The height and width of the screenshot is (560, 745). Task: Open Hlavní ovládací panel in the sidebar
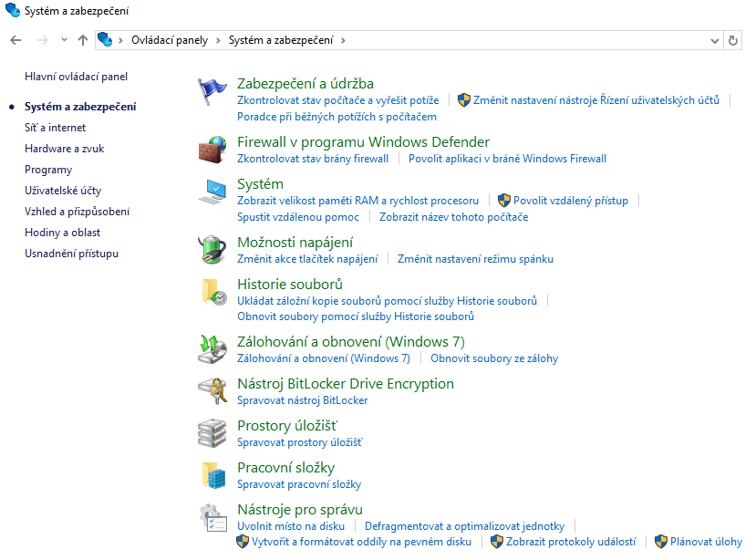click(76, 77)
